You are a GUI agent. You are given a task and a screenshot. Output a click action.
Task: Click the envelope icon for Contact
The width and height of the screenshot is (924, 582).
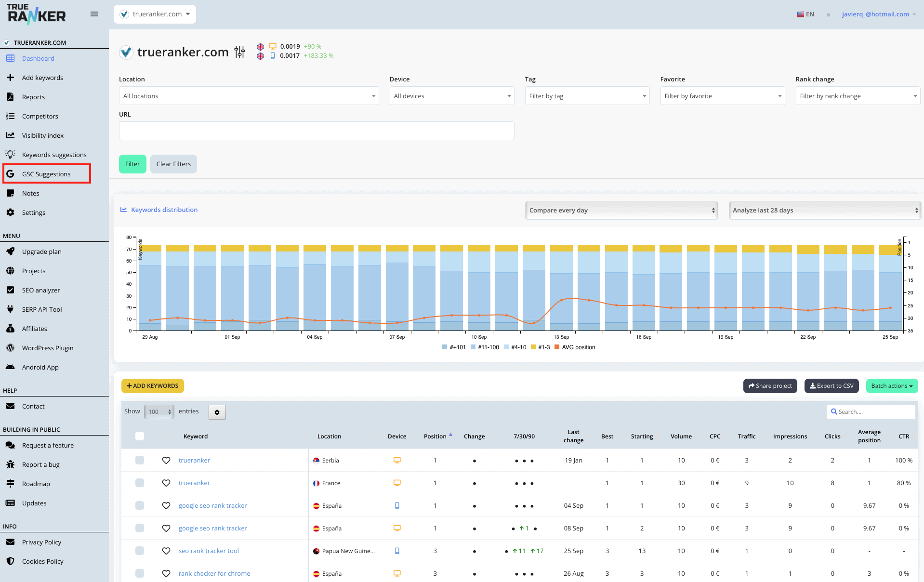10,406
